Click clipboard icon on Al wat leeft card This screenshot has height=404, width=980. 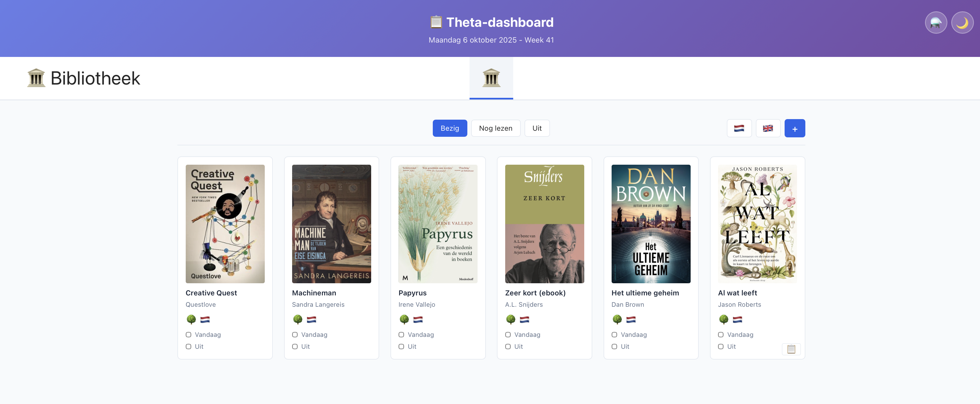coord(791,349)
